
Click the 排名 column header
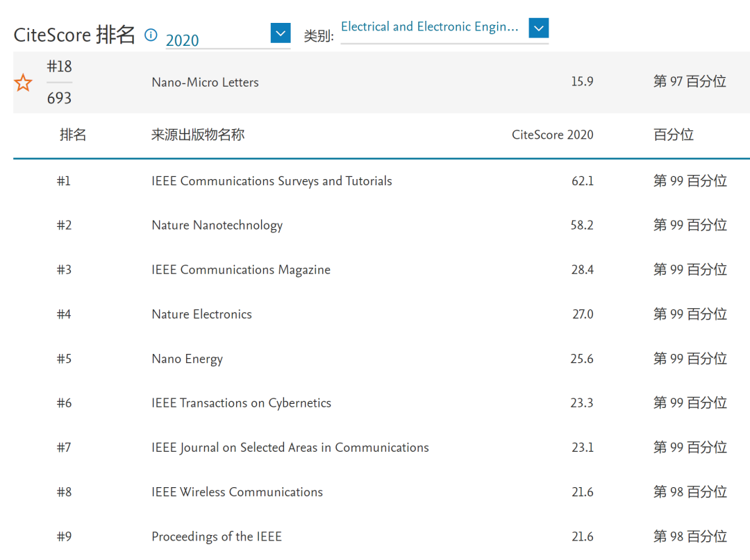[x=73, y=135]
